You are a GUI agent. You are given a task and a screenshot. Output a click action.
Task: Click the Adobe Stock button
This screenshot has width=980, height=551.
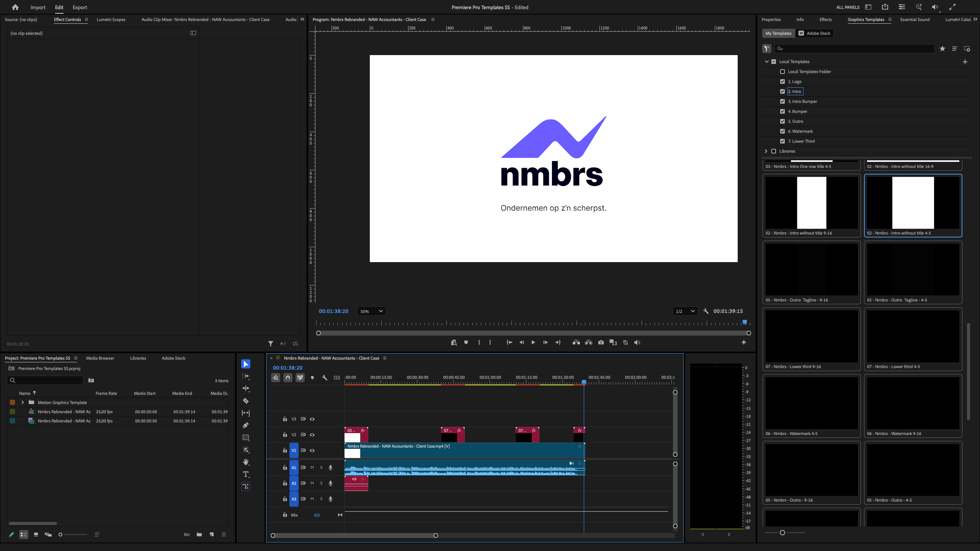tap(815, 33)
